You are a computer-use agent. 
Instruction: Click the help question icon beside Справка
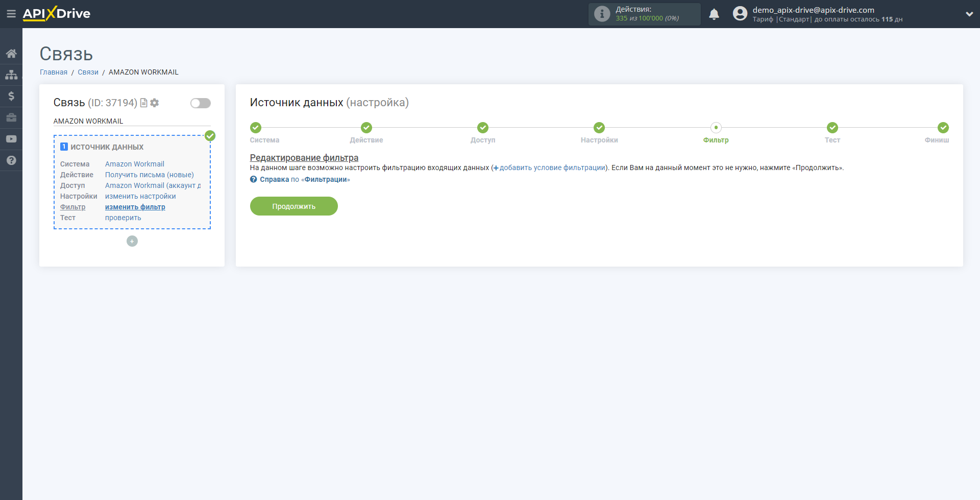(x=254, y=179)
